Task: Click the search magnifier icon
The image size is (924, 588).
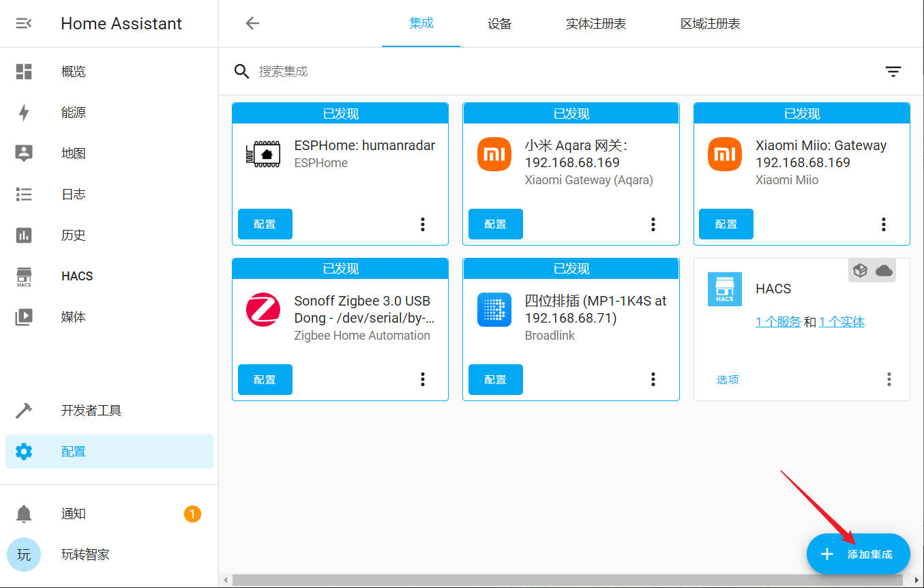Action: 241,71
